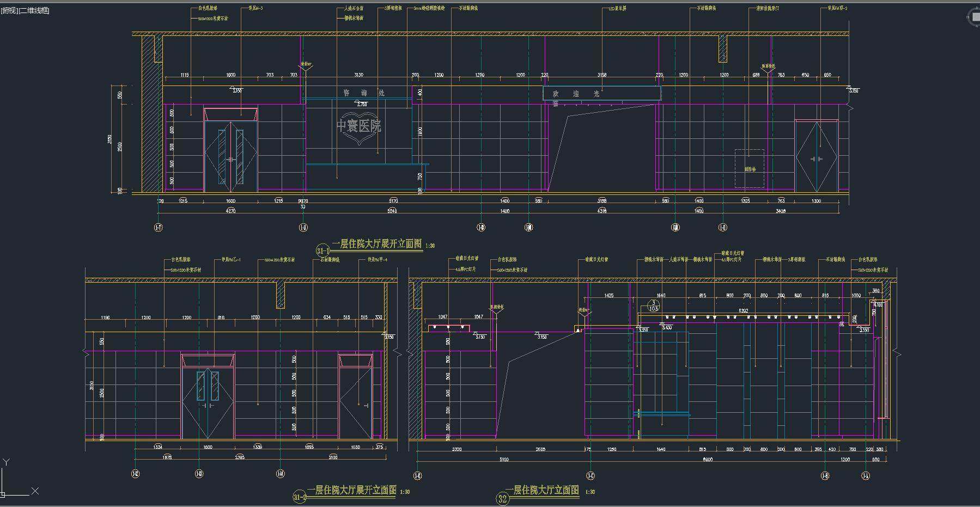The width and height of the screenshot is (980, 507).
Task: Select the 5240 dimension in top elevation
Action: (392, 211)
